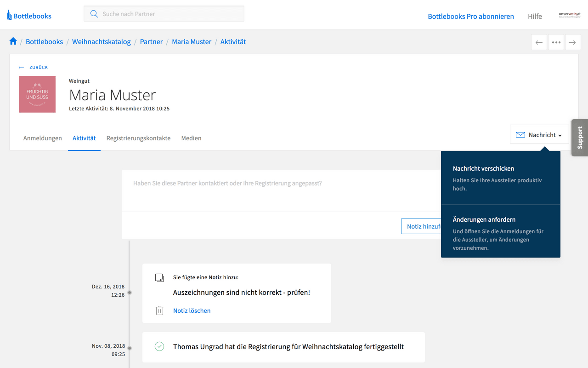Viewport: 588px width, 368px height.
Task: Click the green checkmark status icon
Action: click(159, 346)
